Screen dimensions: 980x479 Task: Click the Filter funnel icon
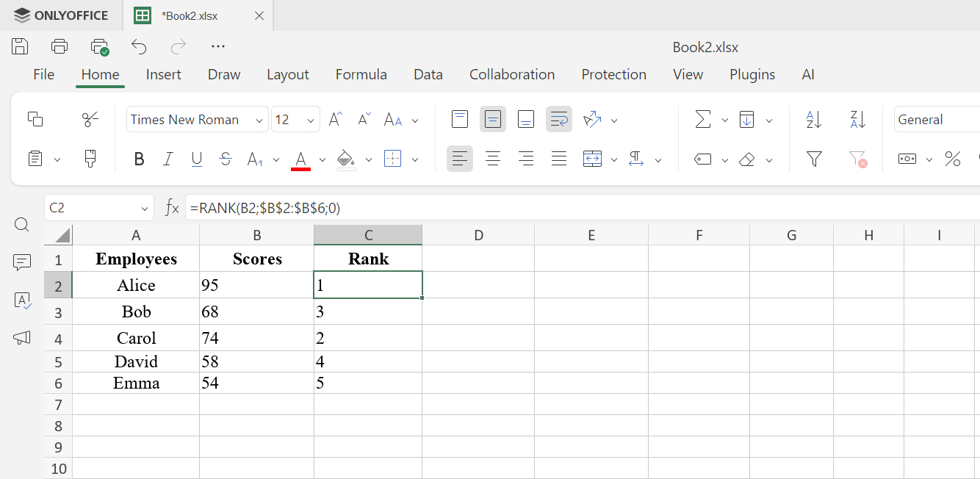813,159
